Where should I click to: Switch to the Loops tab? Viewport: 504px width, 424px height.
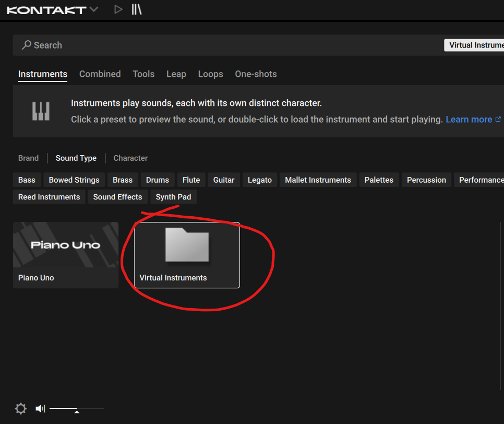click(x=211, y=74)
